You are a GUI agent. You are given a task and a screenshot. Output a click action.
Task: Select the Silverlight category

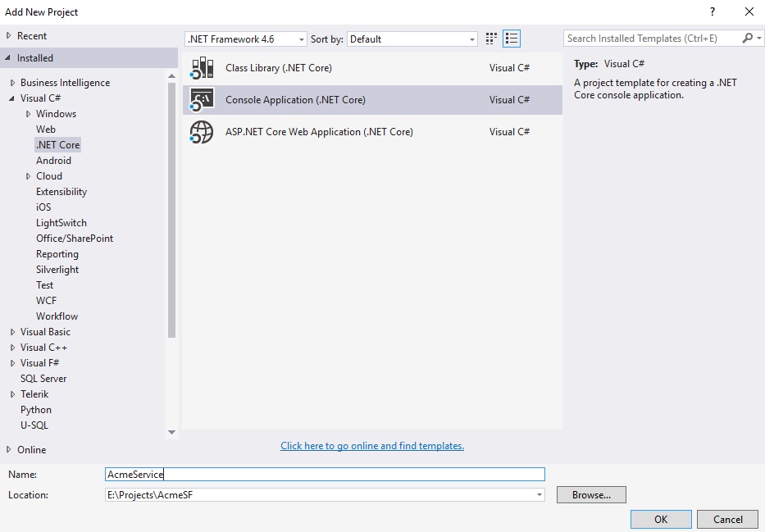57,270
